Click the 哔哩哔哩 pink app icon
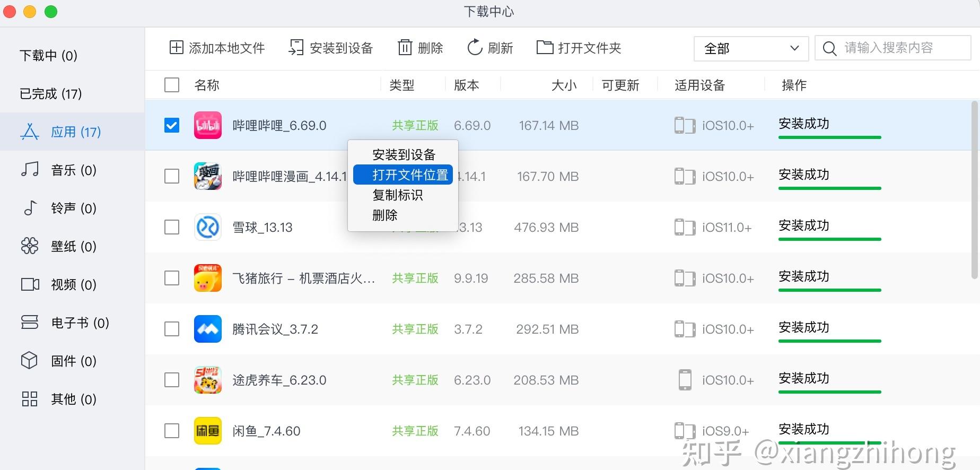The width and height of the screenshot is (980, 470). [208, 125]
